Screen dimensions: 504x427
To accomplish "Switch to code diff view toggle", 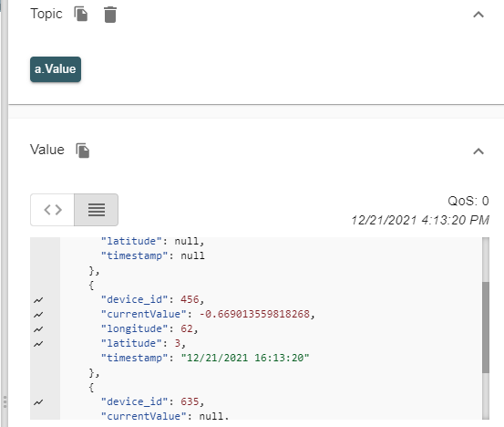I will [x=52, y=210].
